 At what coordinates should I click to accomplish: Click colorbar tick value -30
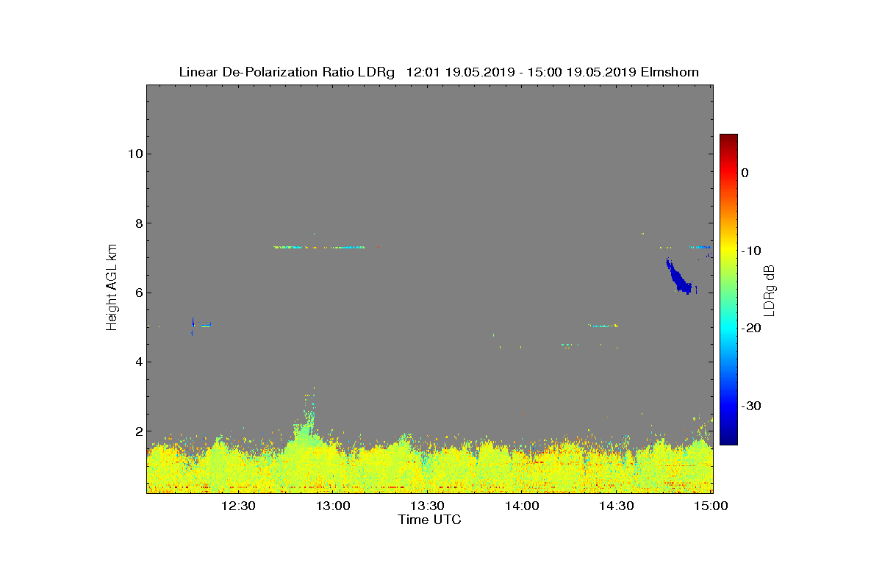tap(750, 406)
